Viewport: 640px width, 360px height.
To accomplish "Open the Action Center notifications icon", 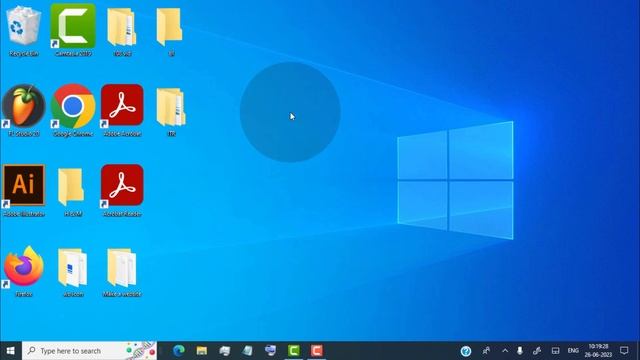I will point(624,351).
